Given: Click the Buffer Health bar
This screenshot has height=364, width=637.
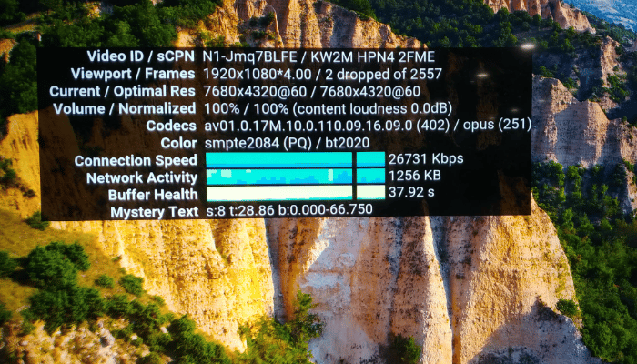Looking at the screenshot, I should [296, 193].
